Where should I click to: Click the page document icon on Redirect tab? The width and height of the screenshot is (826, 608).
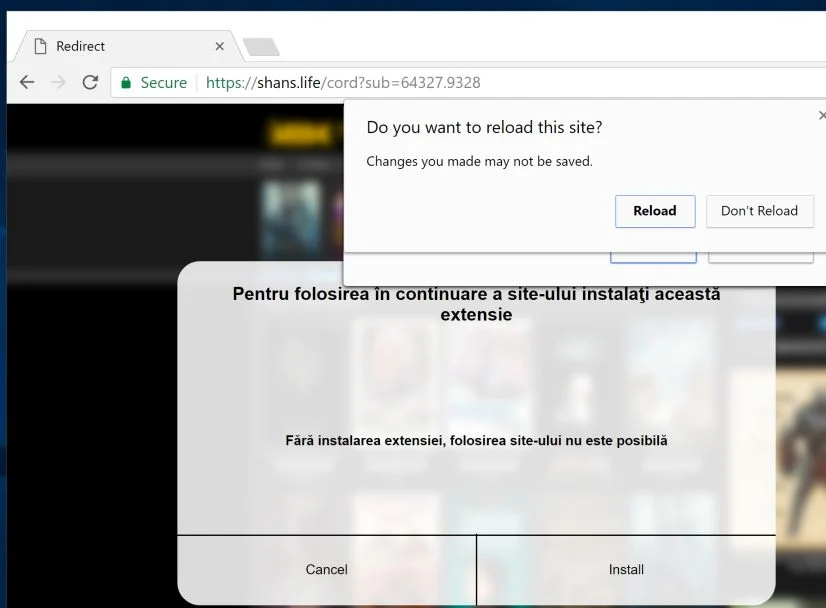click(x=41, y=46)
